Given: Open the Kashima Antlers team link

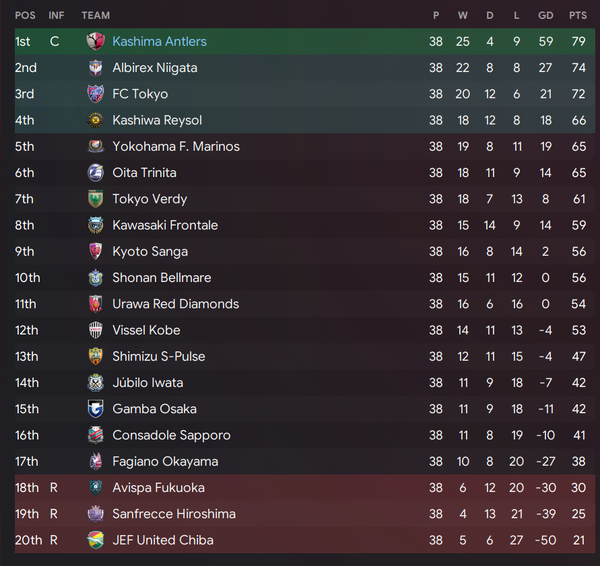Looking at the screenshot, I should tap(159, 41).
